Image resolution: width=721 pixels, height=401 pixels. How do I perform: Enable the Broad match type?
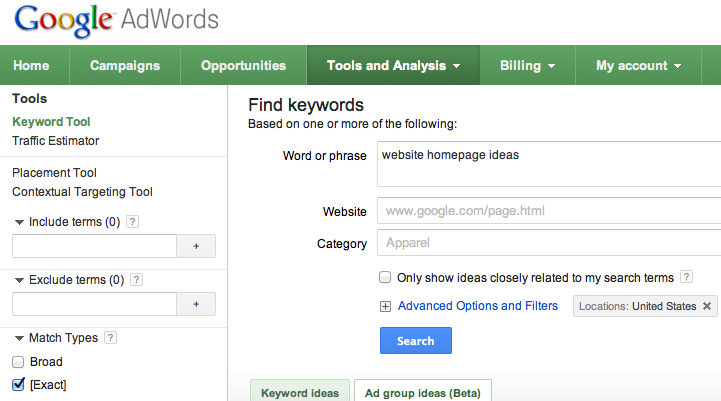18,362
